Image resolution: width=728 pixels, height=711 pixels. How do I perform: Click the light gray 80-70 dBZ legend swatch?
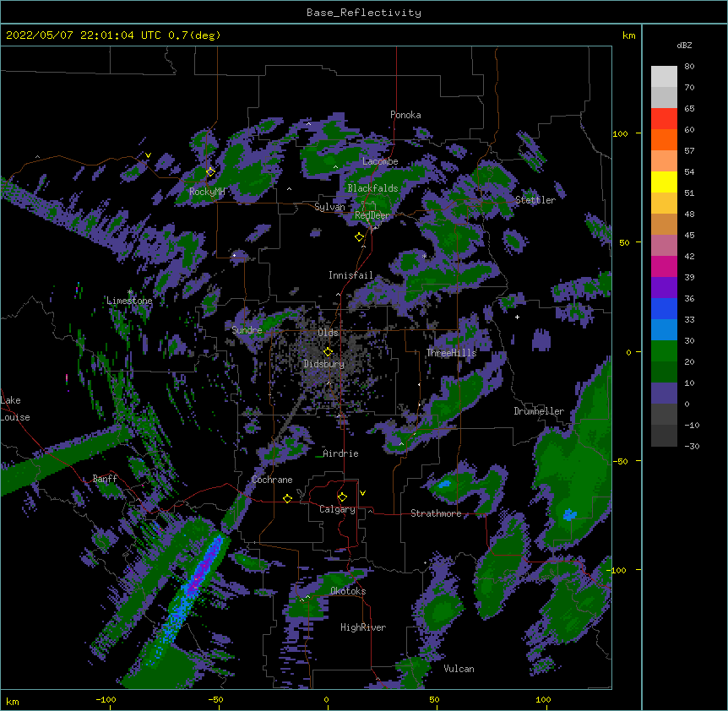tap(664, 77)
